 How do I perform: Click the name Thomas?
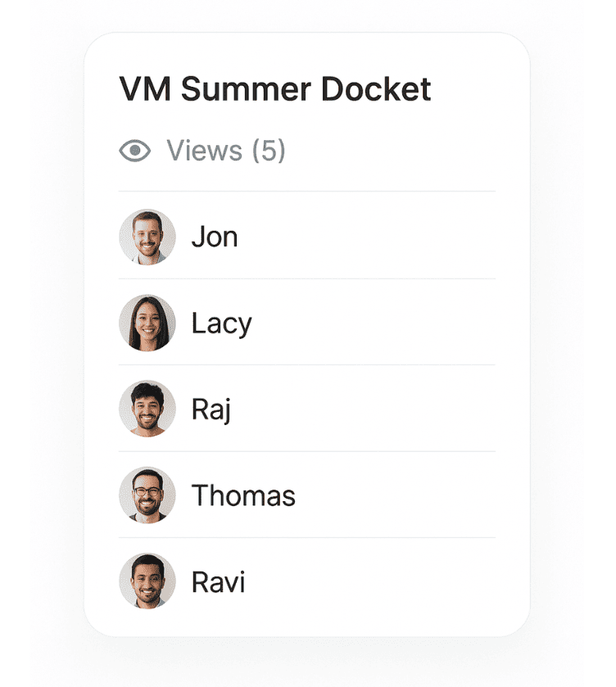[243, 495]
